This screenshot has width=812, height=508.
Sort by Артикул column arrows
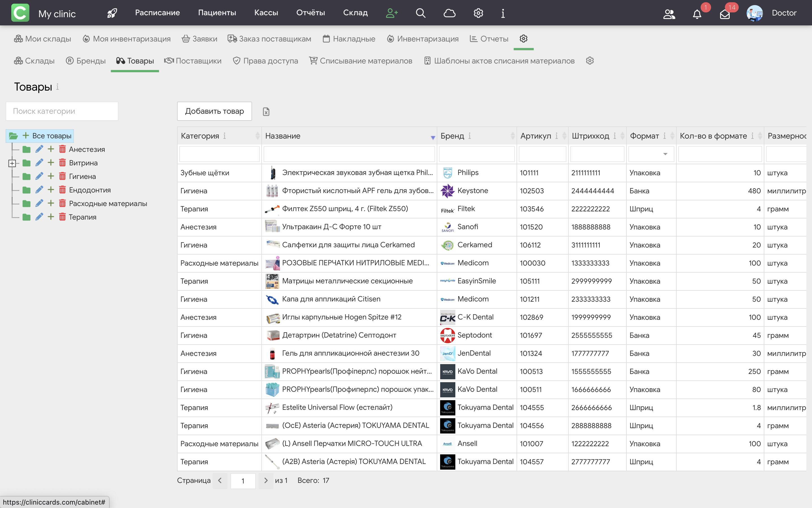click(564, 136)
